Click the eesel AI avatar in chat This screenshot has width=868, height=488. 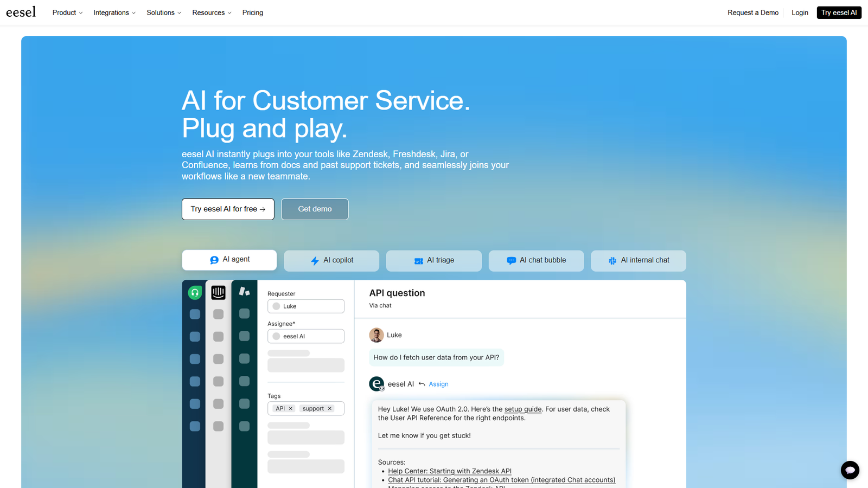tap(376, 384)
